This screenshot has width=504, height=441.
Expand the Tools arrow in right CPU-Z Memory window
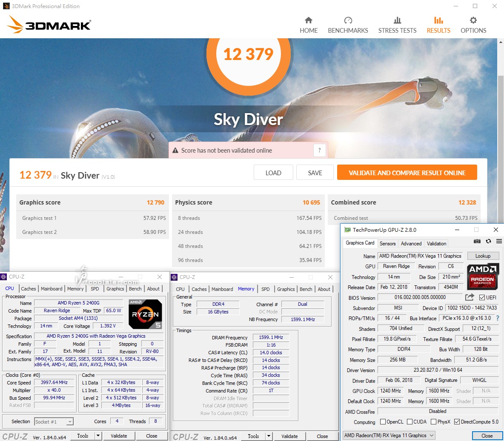[x=269, y=436]
